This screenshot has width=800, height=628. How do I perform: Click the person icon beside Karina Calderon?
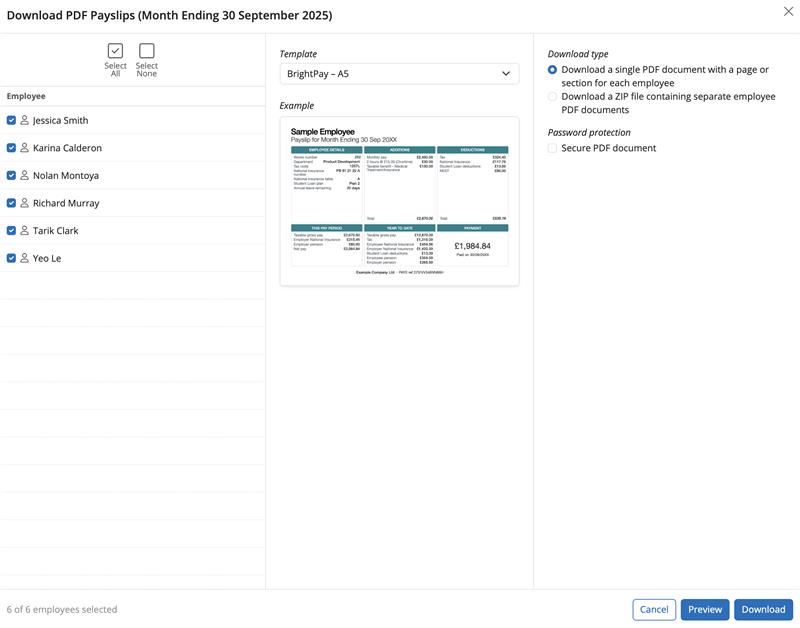coord(25,148)
